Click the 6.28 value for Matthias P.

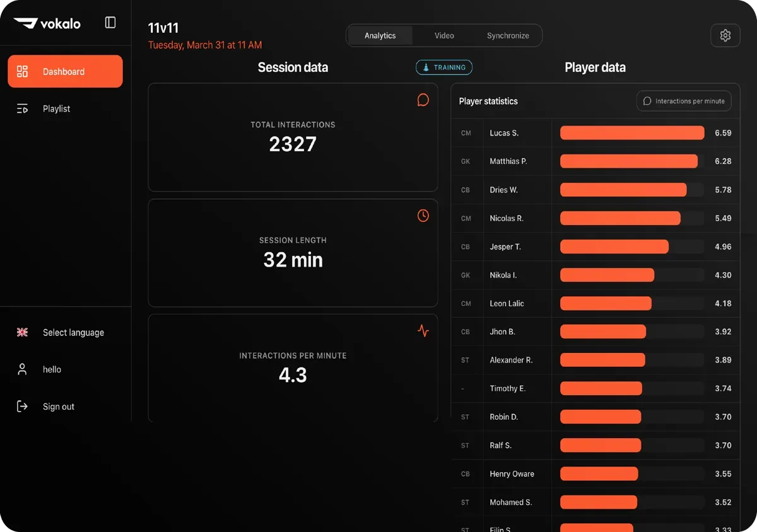[x=723, y=161]
